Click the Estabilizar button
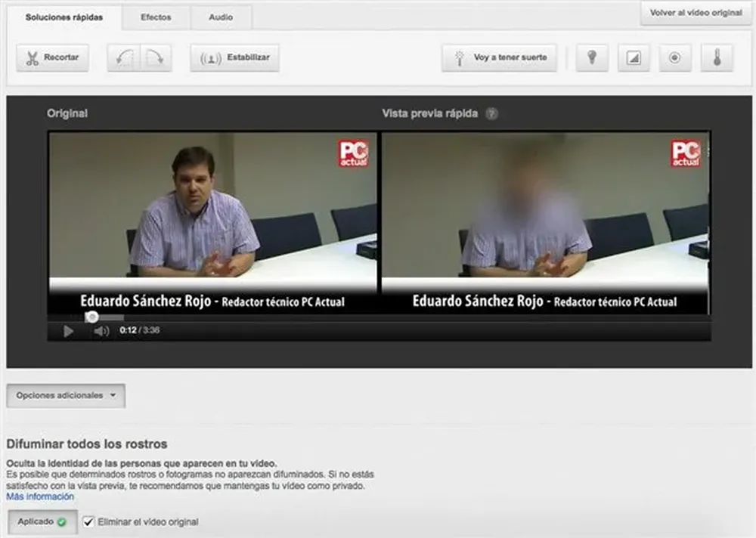Screen dimensions: 756x538 coord(234,58)
